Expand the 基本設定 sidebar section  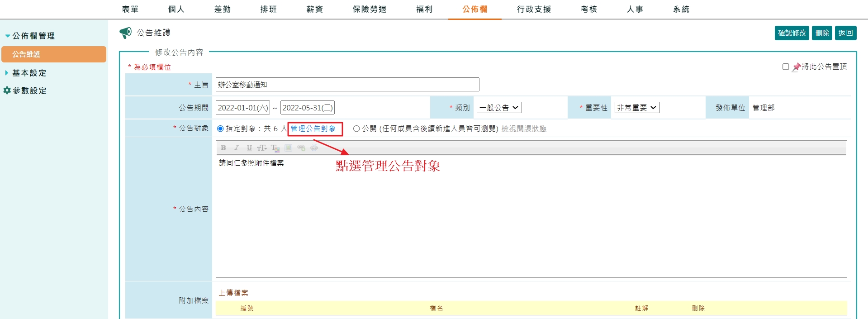pos(26,73)
